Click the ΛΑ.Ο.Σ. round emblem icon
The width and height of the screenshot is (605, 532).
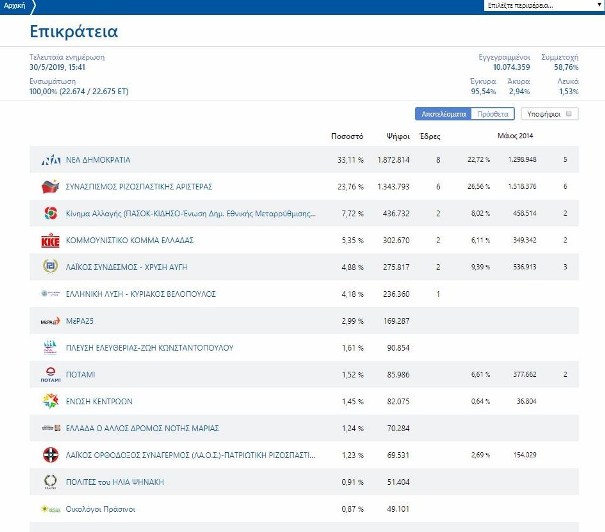click(51, 455)
